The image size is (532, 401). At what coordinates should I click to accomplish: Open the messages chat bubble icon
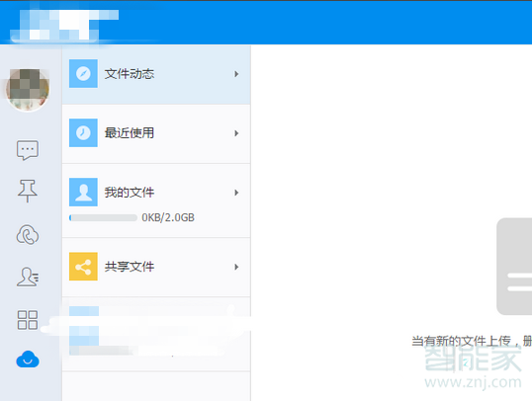28,150
